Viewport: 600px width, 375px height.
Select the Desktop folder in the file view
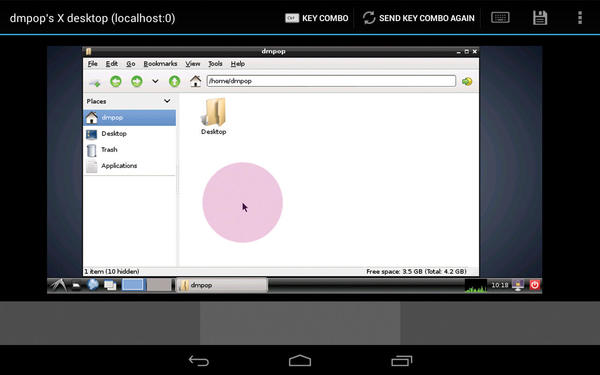click(x=214, y=116)
